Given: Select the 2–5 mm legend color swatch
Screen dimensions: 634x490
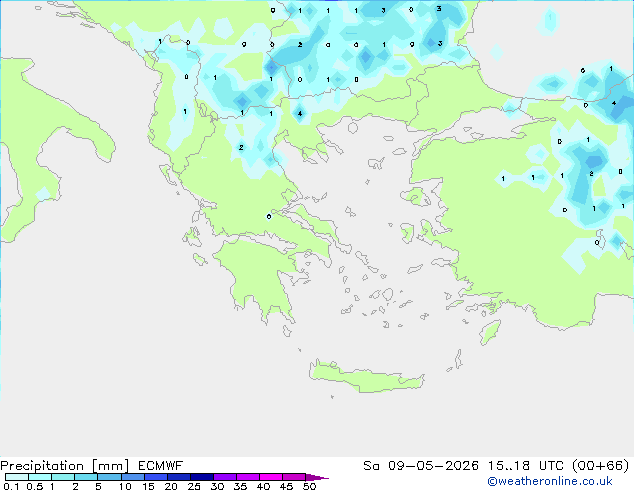Looking at the screenshot, I should coord(86,477).
